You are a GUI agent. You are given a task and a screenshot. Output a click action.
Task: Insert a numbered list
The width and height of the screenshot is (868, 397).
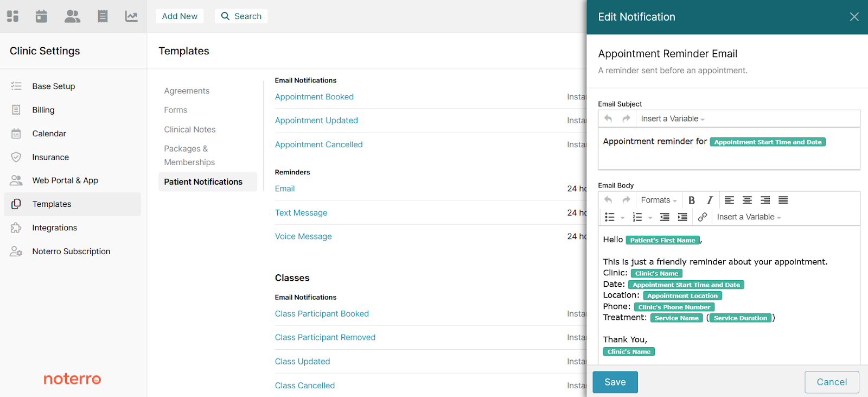pos(637,217)
